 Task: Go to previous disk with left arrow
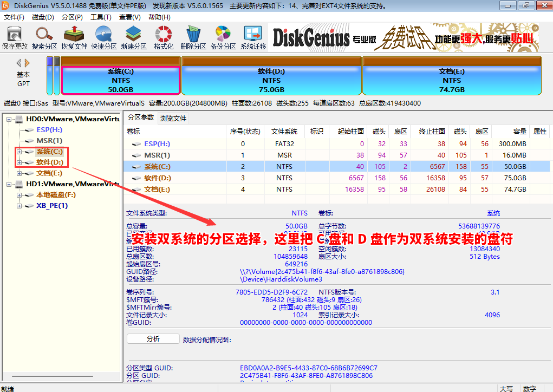pyautogui.click(x=19, y=63)
